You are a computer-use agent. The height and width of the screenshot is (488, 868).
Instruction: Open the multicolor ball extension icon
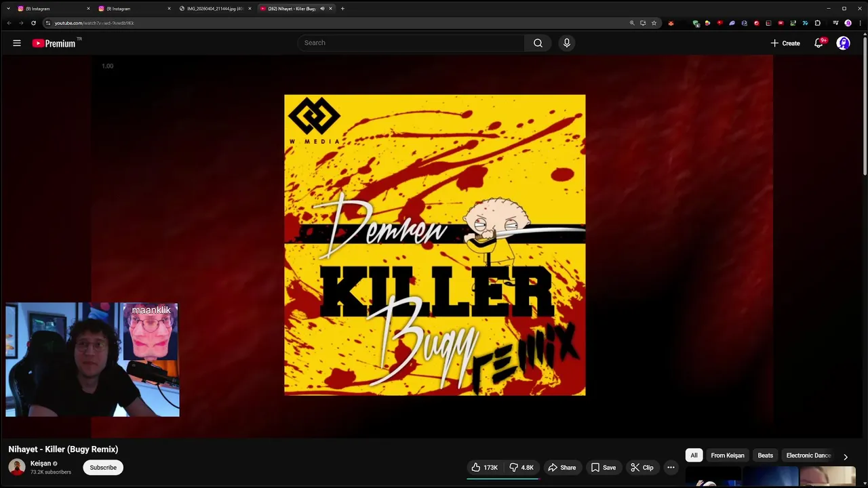(x=707, y=23)
